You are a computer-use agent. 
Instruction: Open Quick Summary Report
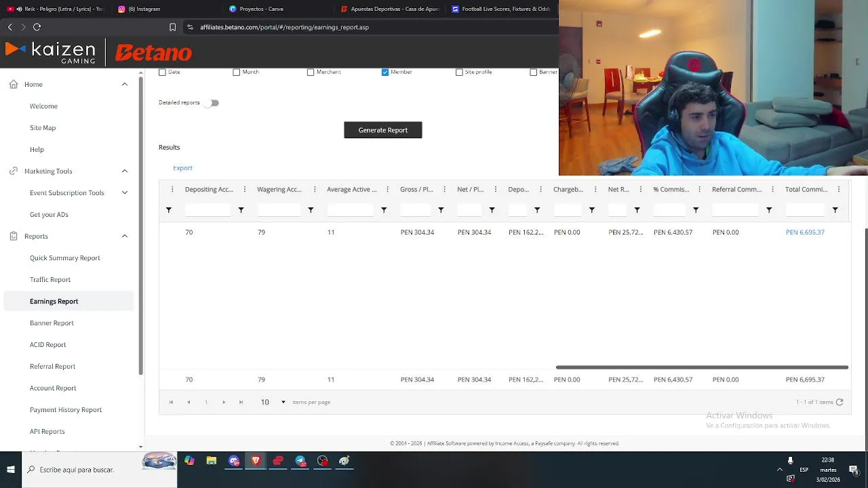tap(65, 258)
